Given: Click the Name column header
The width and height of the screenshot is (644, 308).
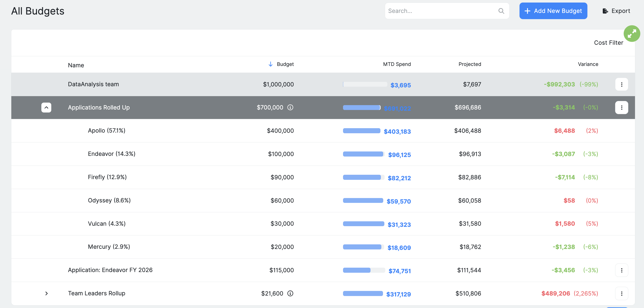Looking at the screenshot, I should 76,65.
